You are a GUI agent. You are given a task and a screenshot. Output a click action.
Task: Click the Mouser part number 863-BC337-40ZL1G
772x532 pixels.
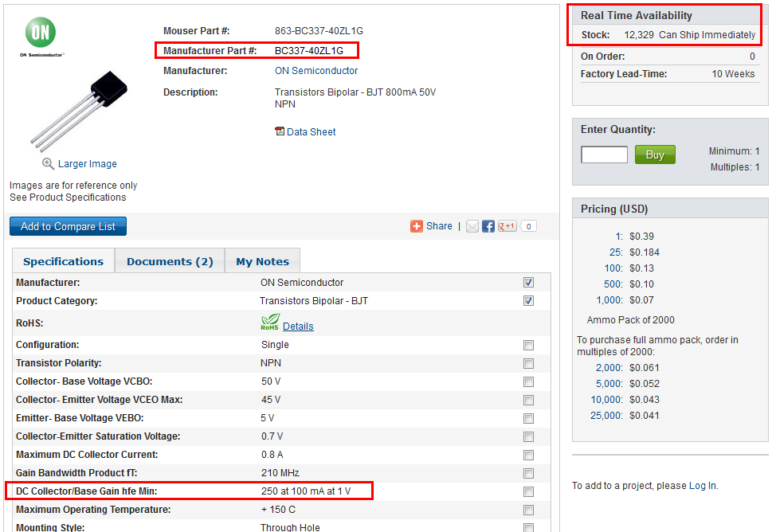[319, 31]
